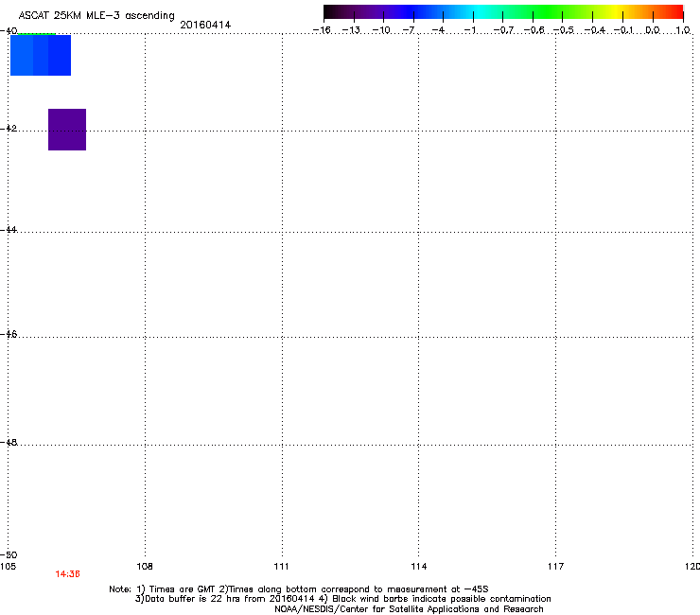Click the NOAA/NESDIS credit line
Screen dimensions: 700x615
[409, 609]
